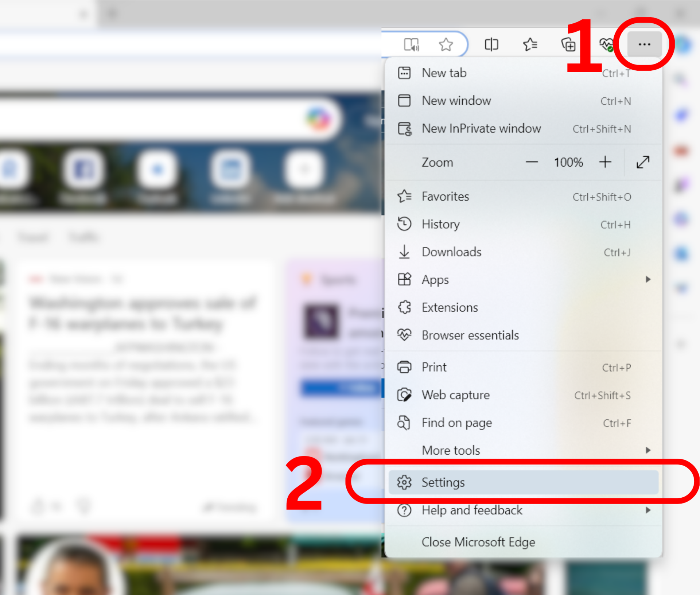The height and width of the screenshot is (595, 700).
Task: Click the Read aloud book icon
Action: coord(412,45)
